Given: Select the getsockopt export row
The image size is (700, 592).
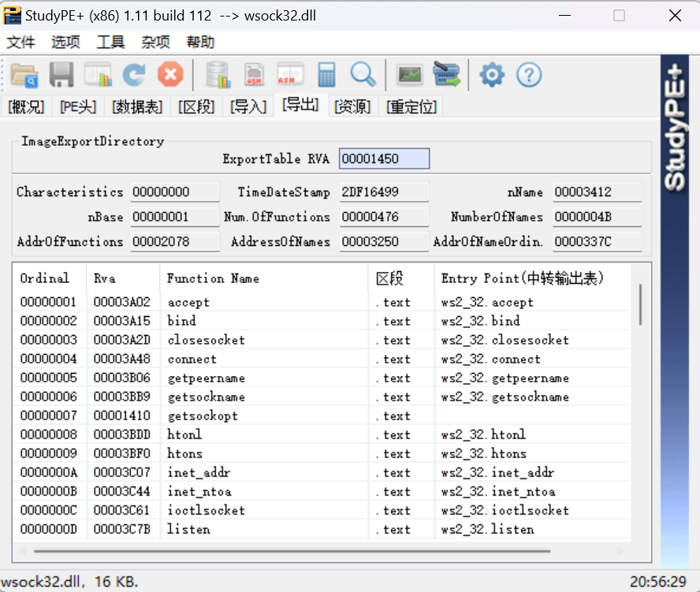Looking at the screenshot, I should tap(202, 415).
